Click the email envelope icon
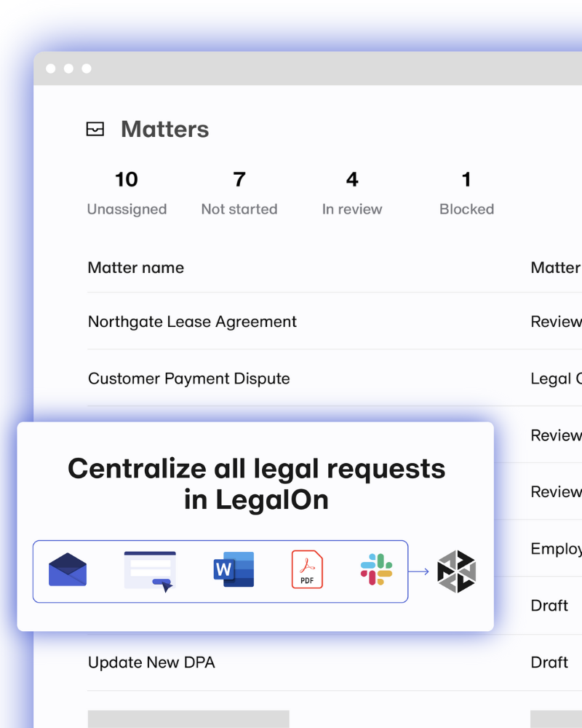Image resolution: width=582 pixels, height=728 pixels. coord(68,570)
